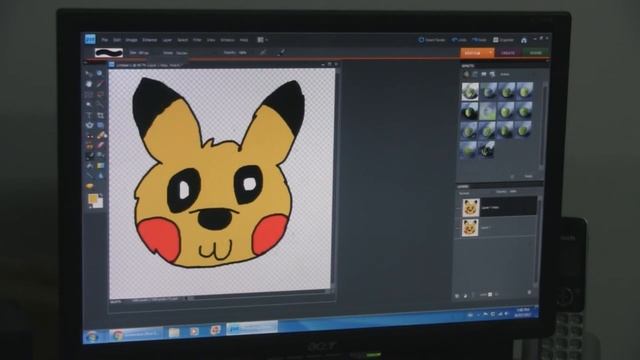Open the Layer menu
Screen dimensions: 640x360
point(167,40)
